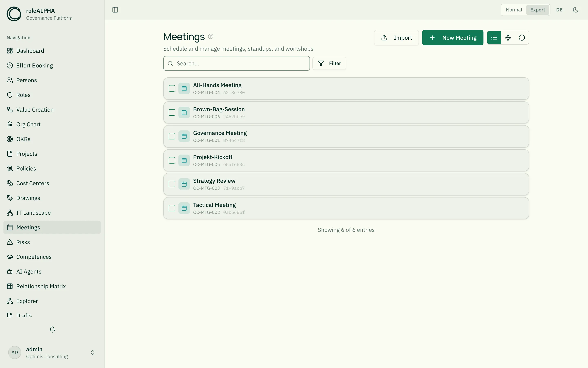588x368 pixels.
Task: Check the Strategy Review checkbox
Action: click(172, 184)
